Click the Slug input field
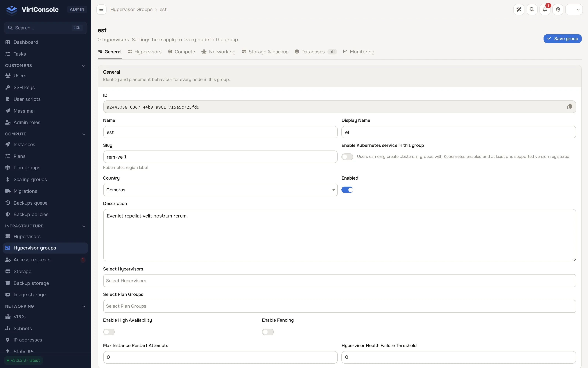This screenshot has width=588, height=368. 220,157
